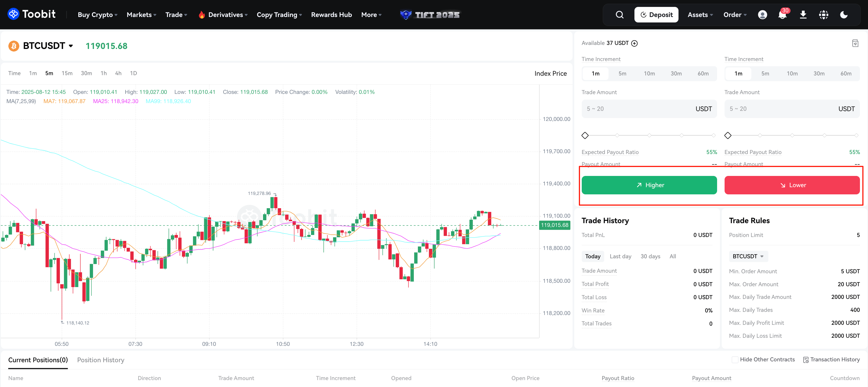Open the language globe icon
868x387 pixels.
(824, 14)
